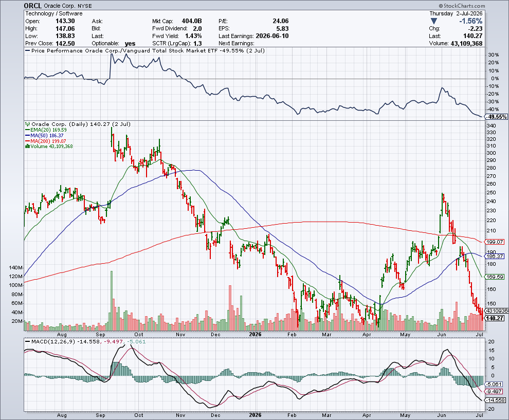509x420 pixels.
Task: Click the candlestick icon before Oracle Corp. (Daily)
Action: click(x=28, y=124)
